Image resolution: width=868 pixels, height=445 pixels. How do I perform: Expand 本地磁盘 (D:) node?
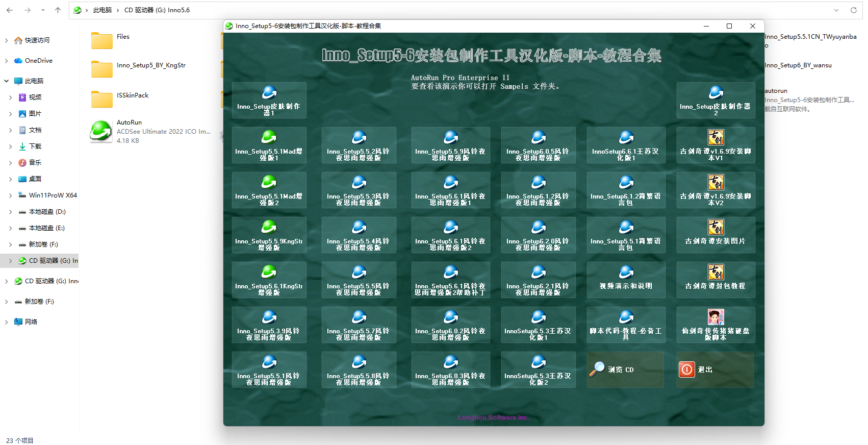pos(10,212)
